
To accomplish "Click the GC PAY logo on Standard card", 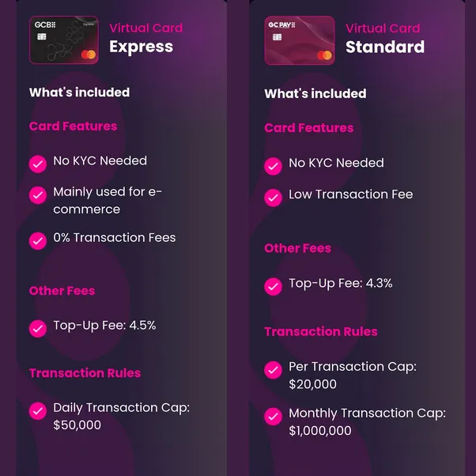I will 281,25.
